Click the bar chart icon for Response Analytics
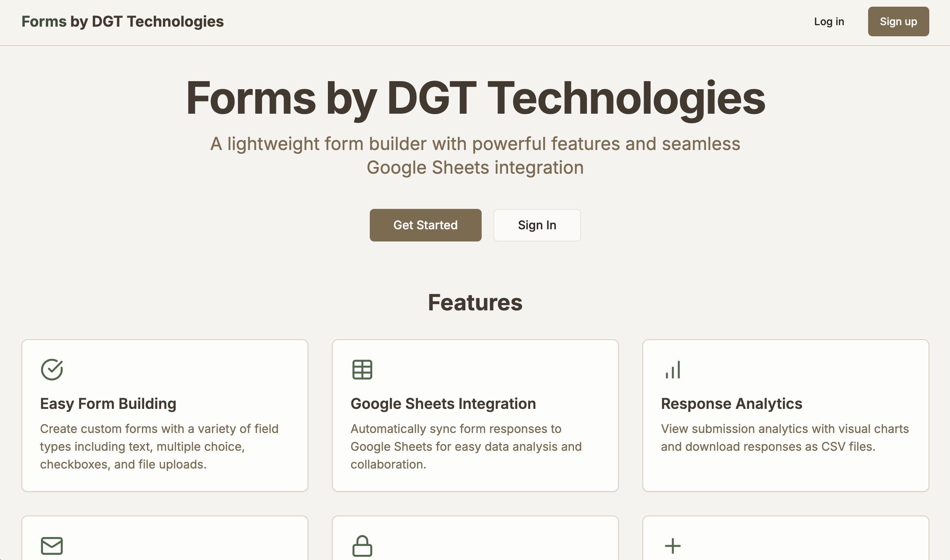This screenshot has height=560, width=950. [672, 369]
